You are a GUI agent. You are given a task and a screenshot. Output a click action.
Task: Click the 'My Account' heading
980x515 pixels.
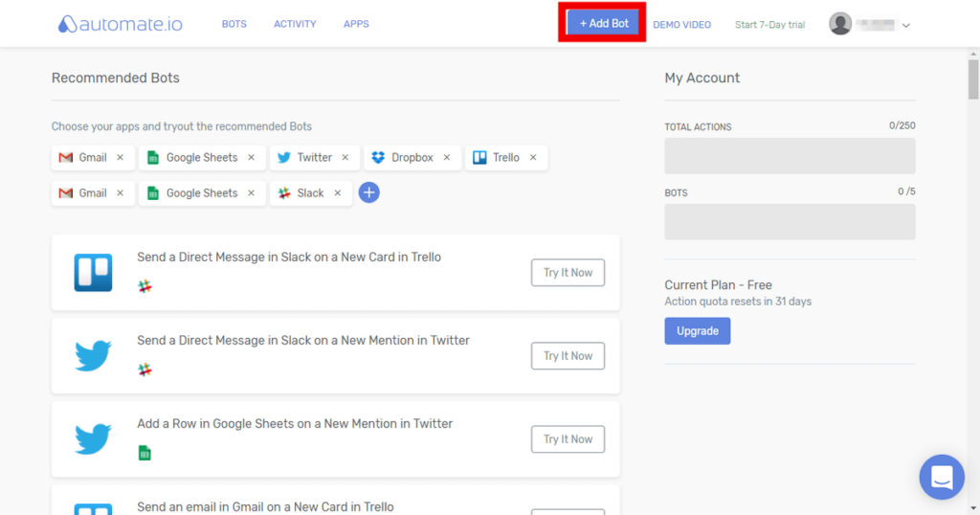[702, 78]
